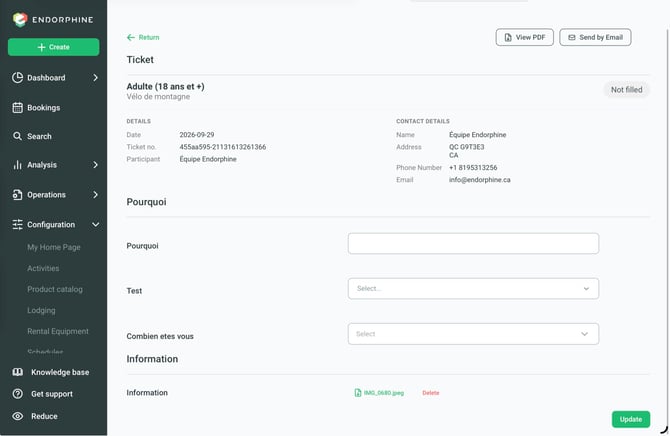Click the green Update button

coord(631,419)
